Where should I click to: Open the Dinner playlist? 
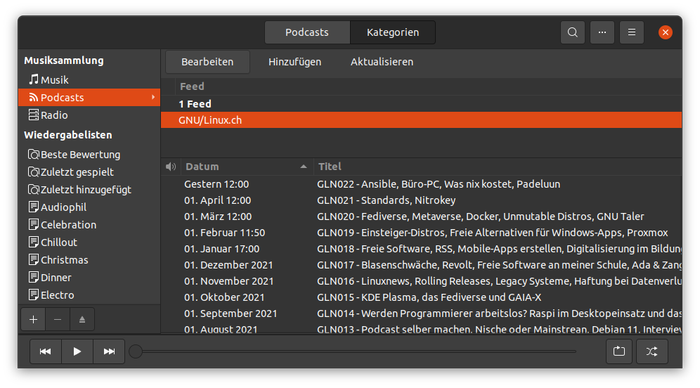pos(89,278)
